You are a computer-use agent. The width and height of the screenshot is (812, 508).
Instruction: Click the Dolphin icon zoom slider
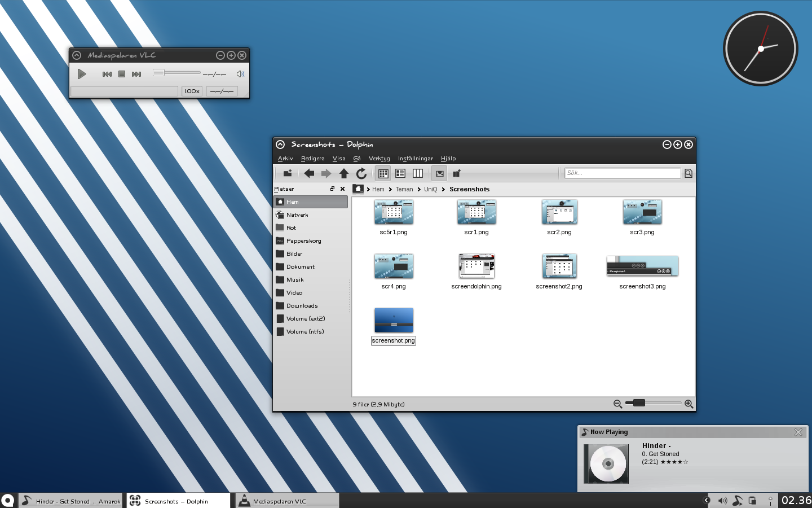point(653,403)
